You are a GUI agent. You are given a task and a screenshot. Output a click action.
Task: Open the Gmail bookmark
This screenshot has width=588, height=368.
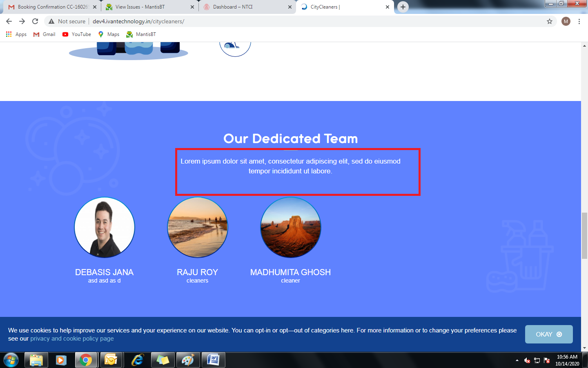(45, 34)
